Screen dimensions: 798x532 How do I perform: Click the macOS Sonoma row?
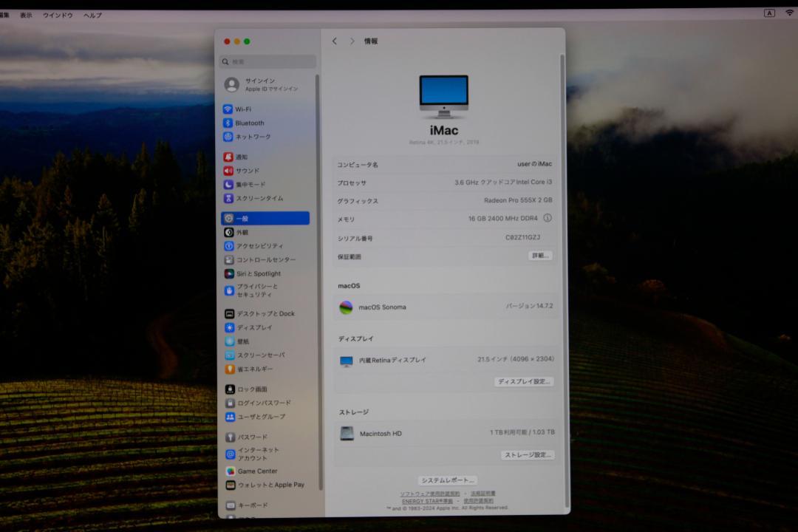click(x=446, y=307)
